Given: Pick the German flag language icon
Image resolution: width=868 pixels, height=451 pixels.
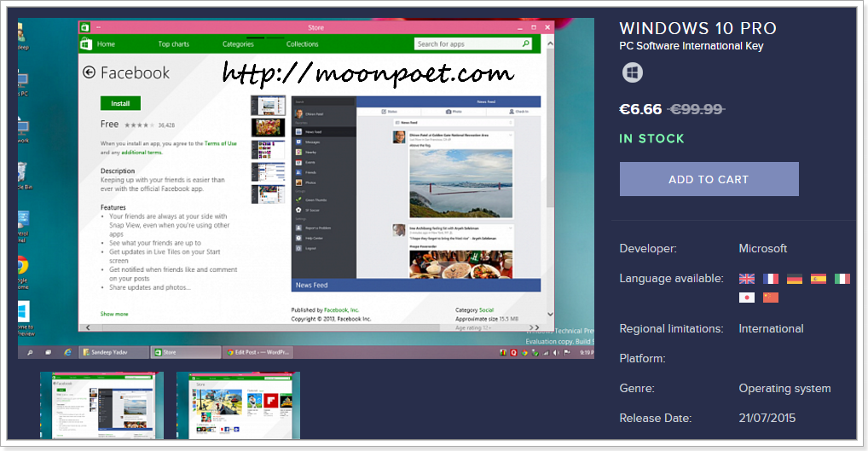Looking at the screenshot, I should coord(795,279).
